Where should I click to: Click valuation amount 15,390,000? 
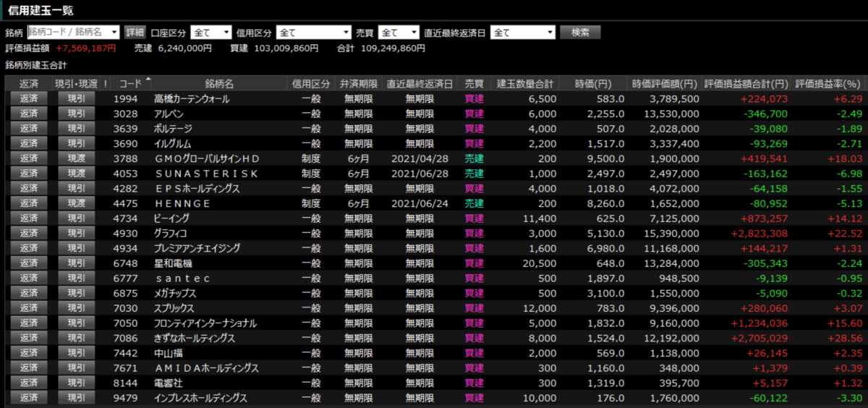click(x=674, y=233)
